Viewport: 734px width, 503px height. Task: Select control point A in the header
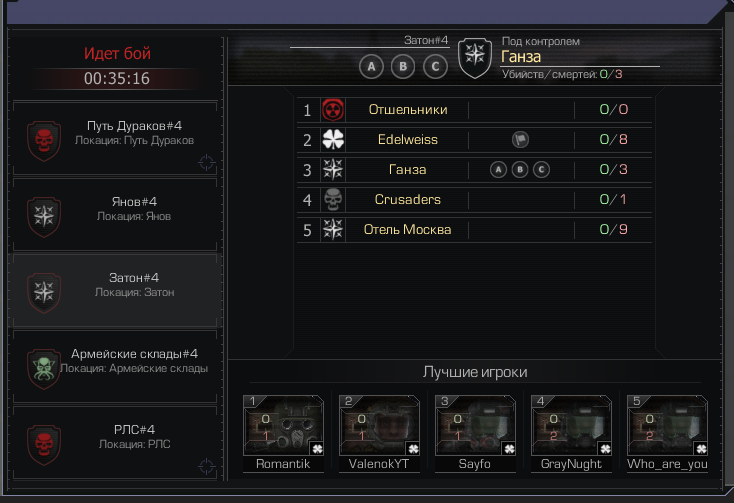371,67
